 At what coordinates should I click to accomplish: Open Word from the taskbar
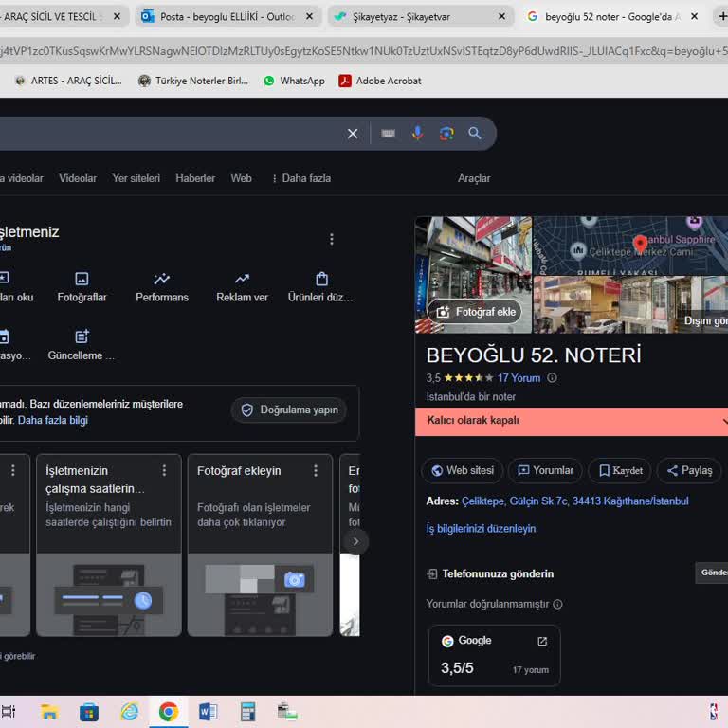pos(208,712)
